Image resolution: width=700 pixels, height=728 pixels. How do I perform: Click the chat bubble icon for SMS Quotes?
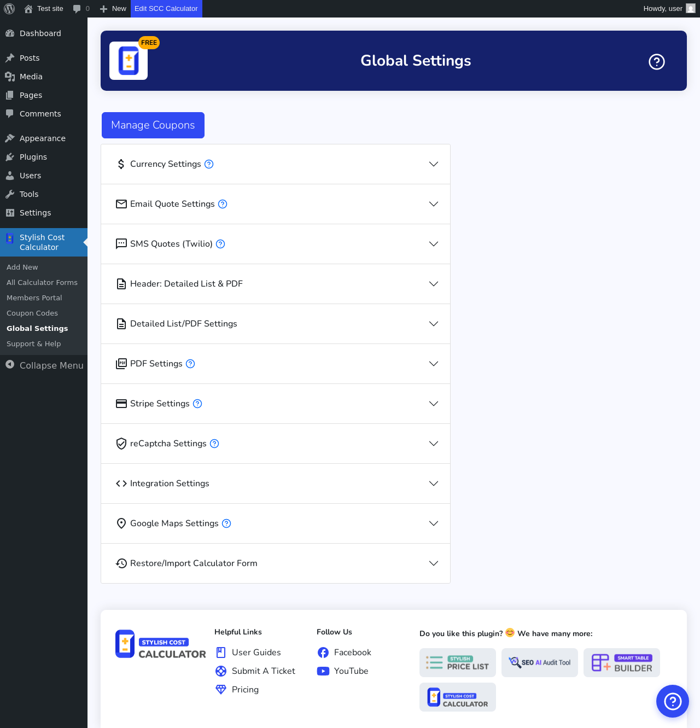pos(121,244)
